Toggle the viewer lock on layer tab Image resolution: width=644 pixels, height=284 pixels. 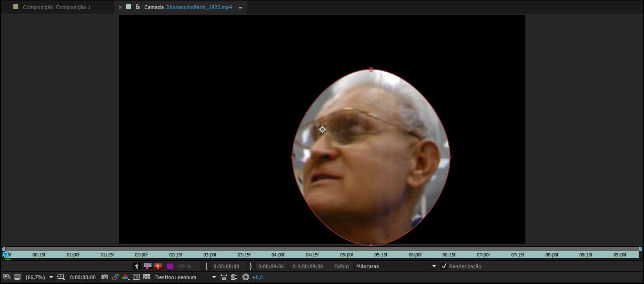tap(138, 7)
